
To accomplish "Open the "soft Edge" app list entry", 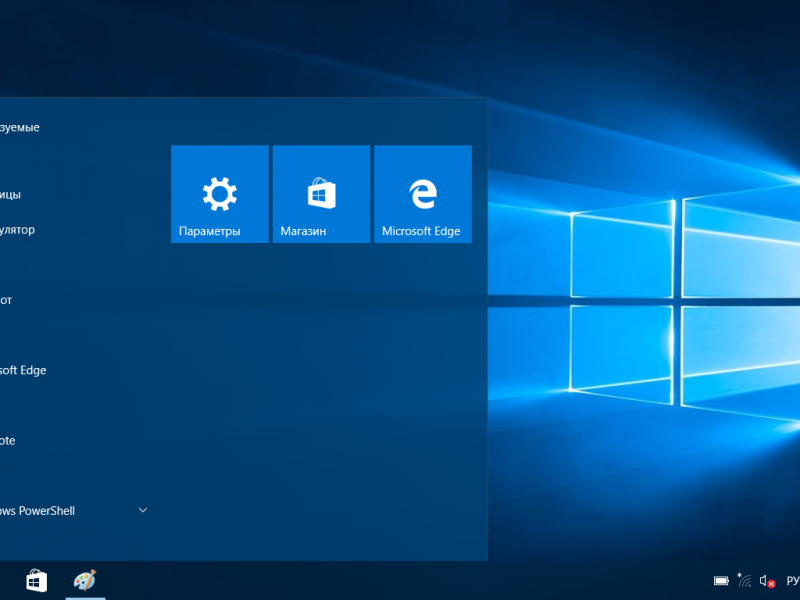I will [x=23, y=370].
